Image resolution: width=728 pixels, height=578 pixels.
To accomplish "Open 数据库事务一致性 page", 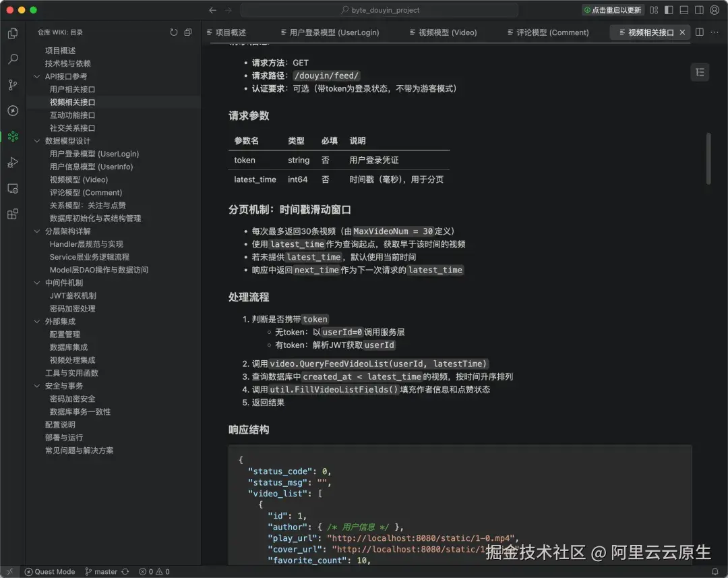I will tap(80, 411).
